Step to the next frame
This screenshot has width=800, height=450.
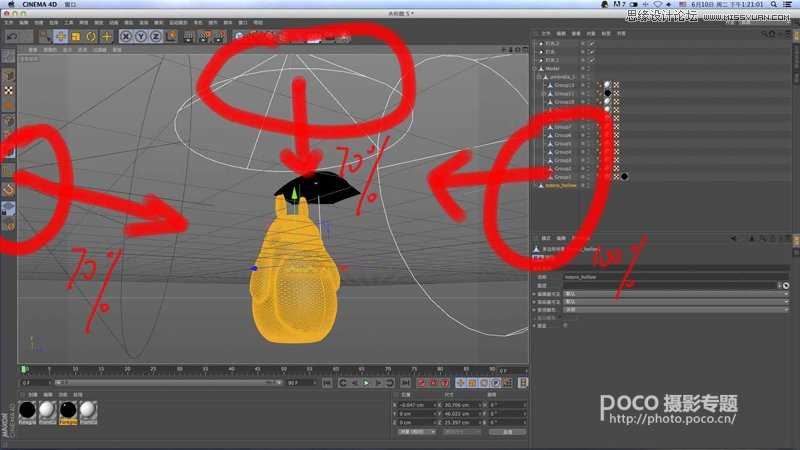[x=379, y=383]
